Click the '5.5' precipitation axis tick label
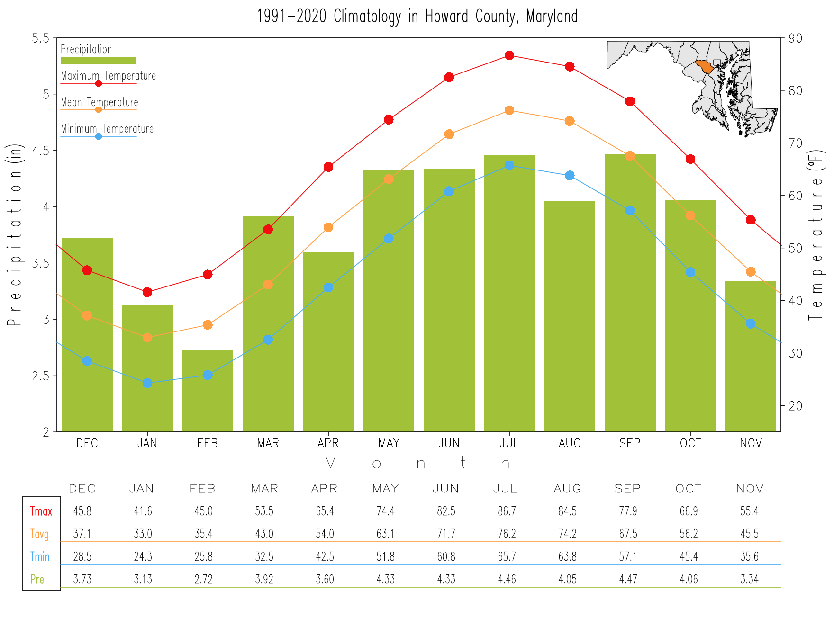 40,38
